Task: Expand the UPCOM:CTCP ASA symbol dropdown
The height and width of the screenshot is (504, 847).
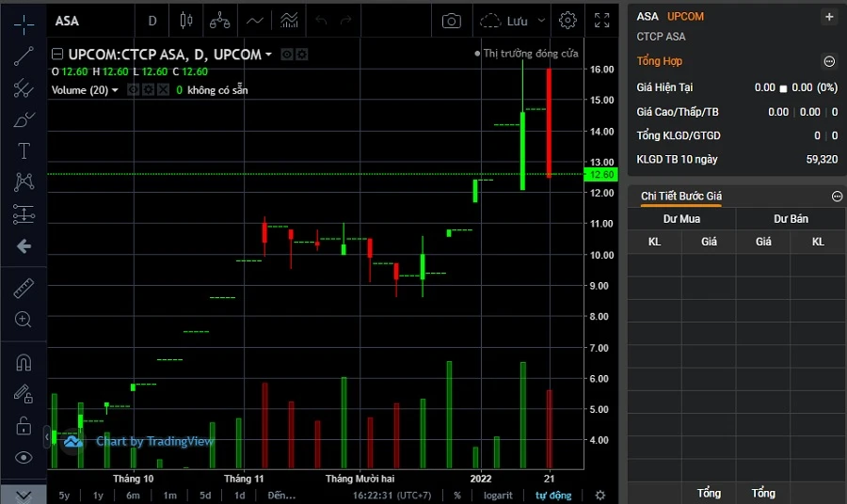Action: click(269, 55)
